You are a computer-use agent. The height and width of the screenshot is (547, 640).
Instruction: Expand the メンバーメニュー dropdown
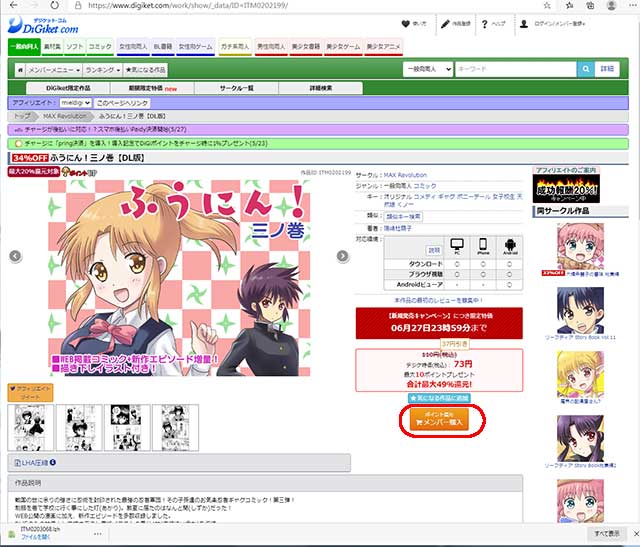coord(53,70)
